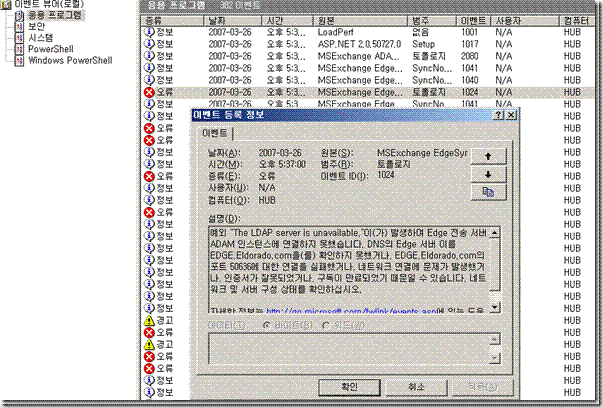Click the PowerShell log icon in tree

click(20, 49)
